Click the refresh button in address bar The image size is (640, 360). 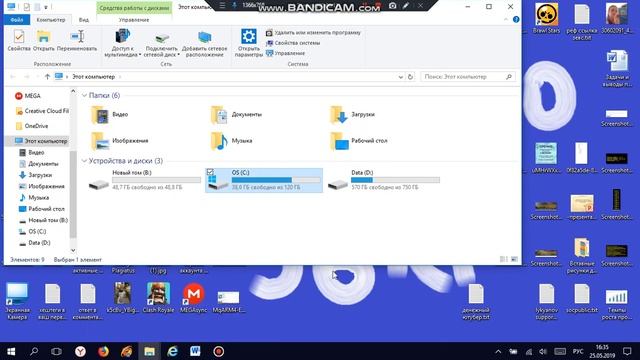[x=410, y=77]
